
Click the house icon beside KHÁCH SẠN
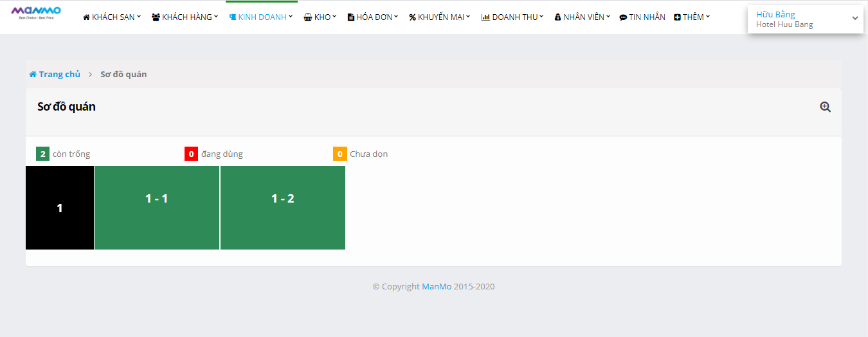86,17
